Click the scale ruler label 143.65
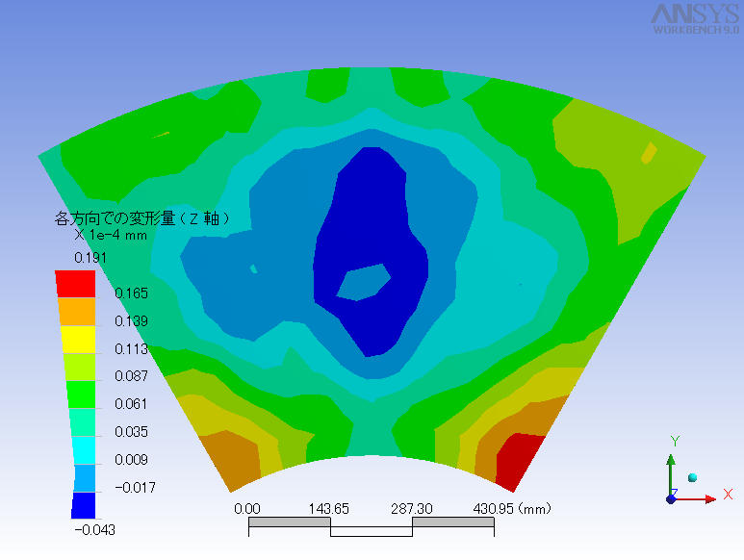Viewport: 744px width, 560px height. (x=329, y=509)
